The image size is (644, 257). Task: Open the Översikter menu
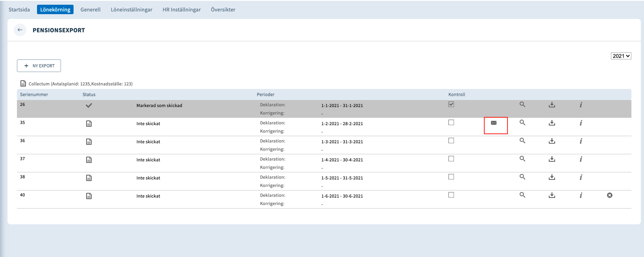point(223,9)
